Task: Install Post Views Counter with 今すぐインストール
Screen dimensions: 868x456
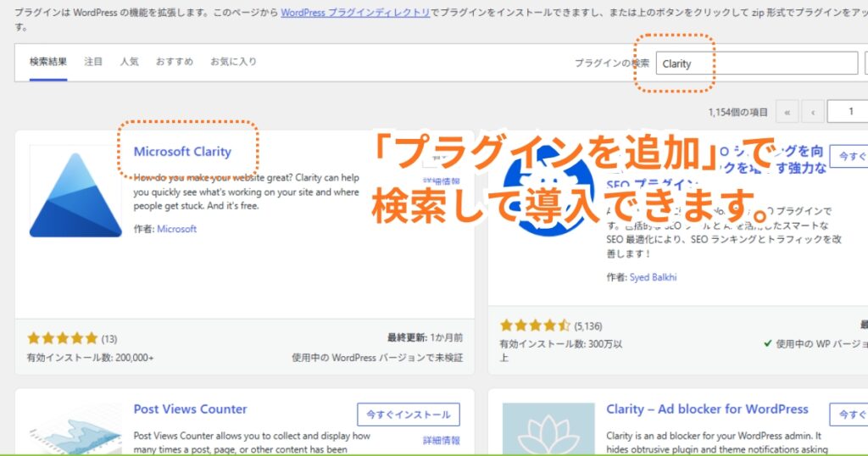Action: point(409,414)
